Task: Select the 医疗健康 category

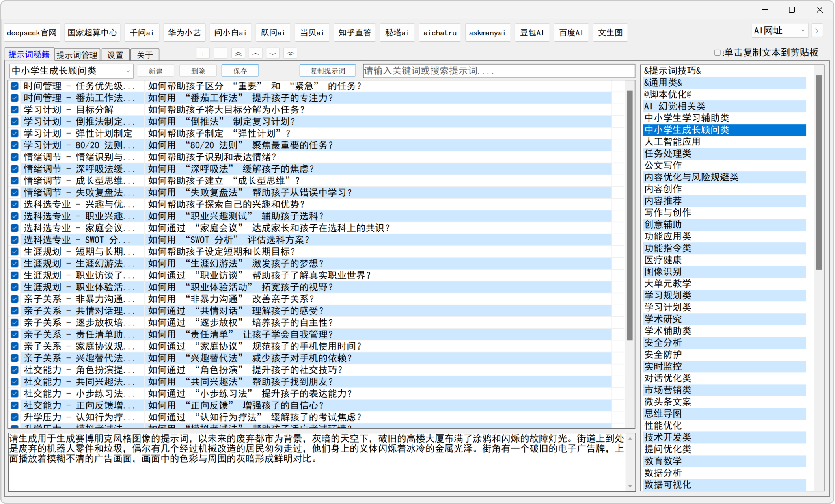Action: (725, 260)
